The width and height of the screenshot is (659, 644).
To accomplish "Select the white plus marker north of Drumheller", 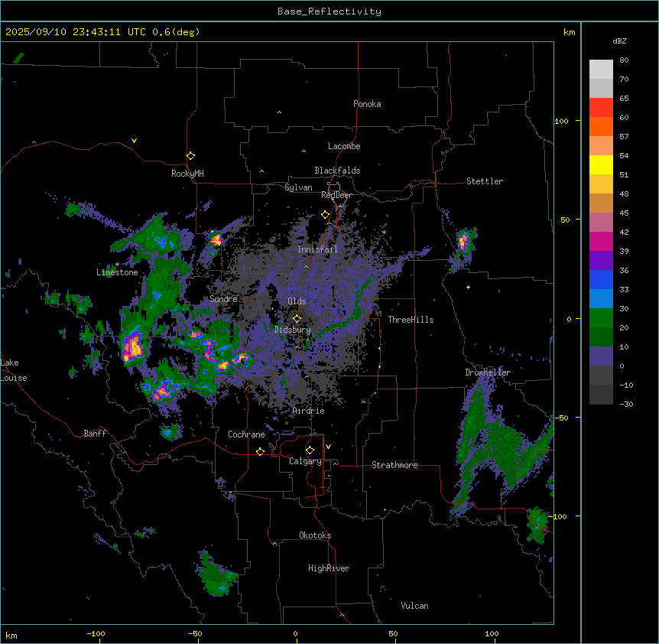I will 468,287.
